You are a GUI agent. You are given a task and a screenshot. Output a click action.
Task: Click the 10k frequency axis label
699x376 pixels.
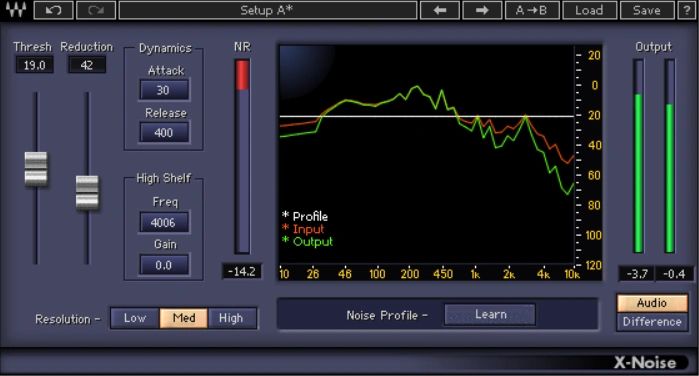[x=572, y=274]
